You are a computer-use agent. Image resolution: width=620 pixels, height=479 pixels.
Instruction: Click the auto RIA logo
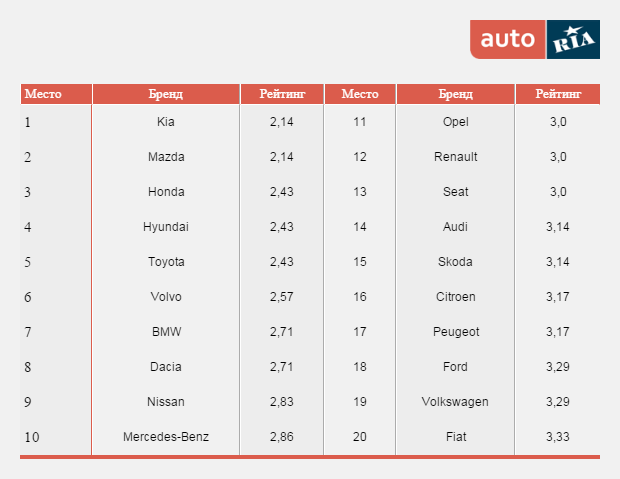(534, 39)
